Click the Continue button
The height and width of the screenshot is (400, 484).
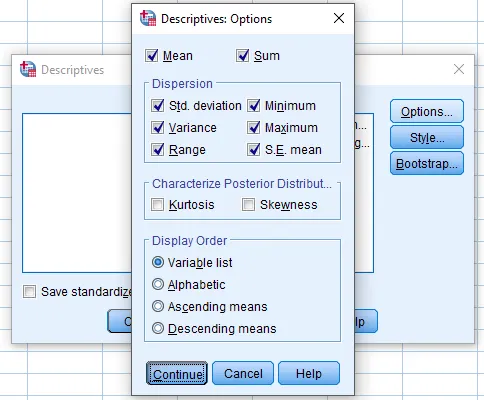click(x=177, y=373)
